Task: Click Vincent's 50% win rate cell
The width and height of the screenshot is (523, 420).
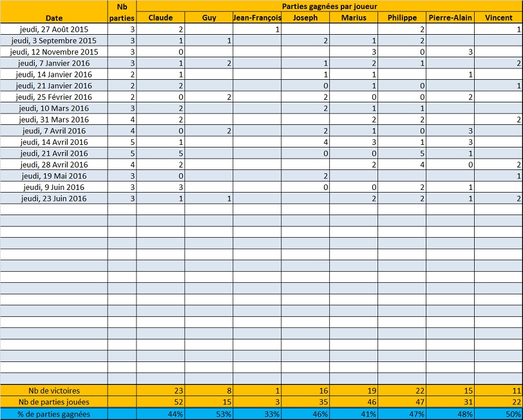Action: coord(499,414)
